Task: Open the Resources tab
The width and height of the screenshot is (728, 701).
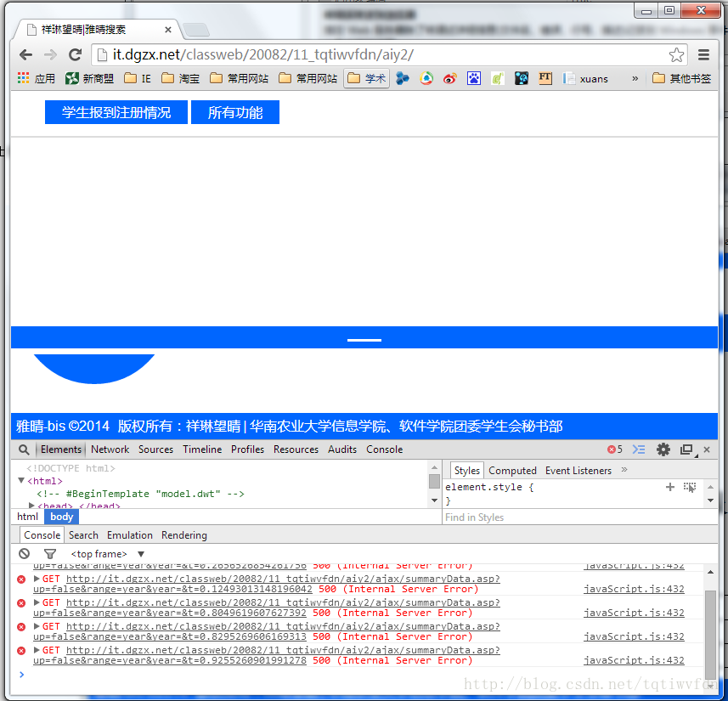Action: pos(296,449)
